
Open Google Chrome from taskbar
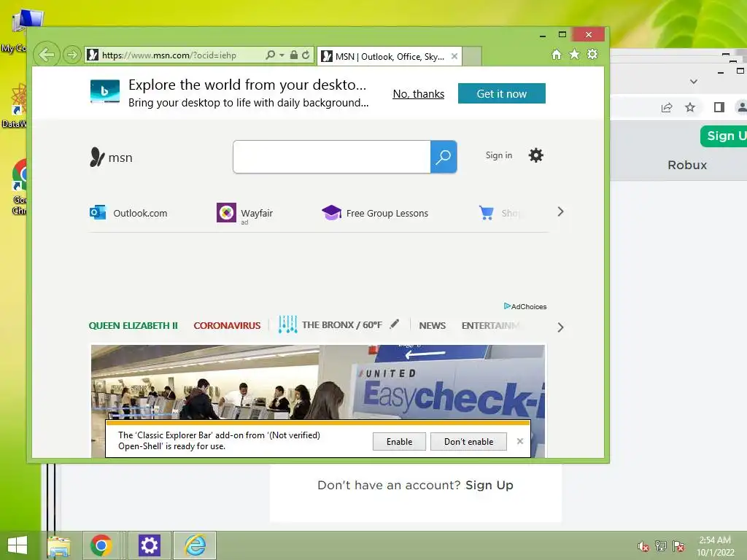click(x=101, y=545)
